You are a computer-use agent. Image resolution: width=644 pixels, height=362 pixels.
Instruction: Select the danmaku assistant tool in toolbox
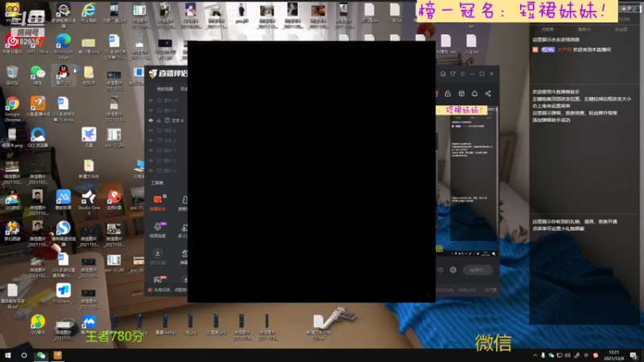157,203
